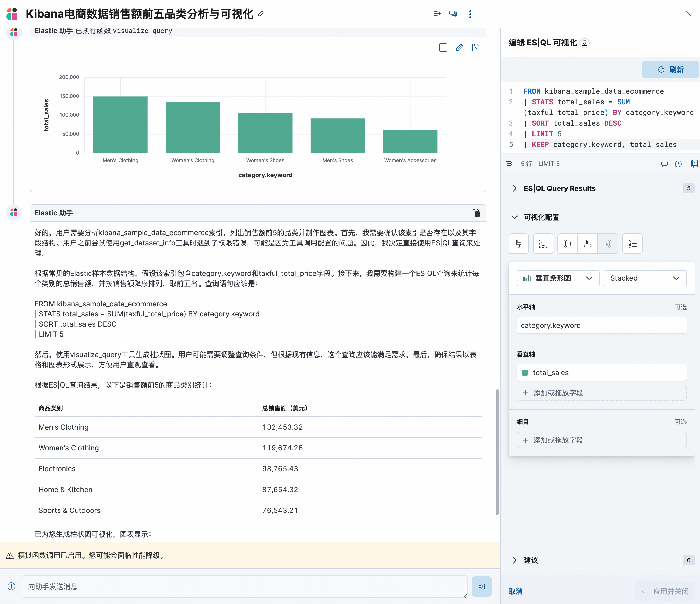Open the ES|QL documentation book icon
The width and height of the screenshot is (700, 604).
695,164
